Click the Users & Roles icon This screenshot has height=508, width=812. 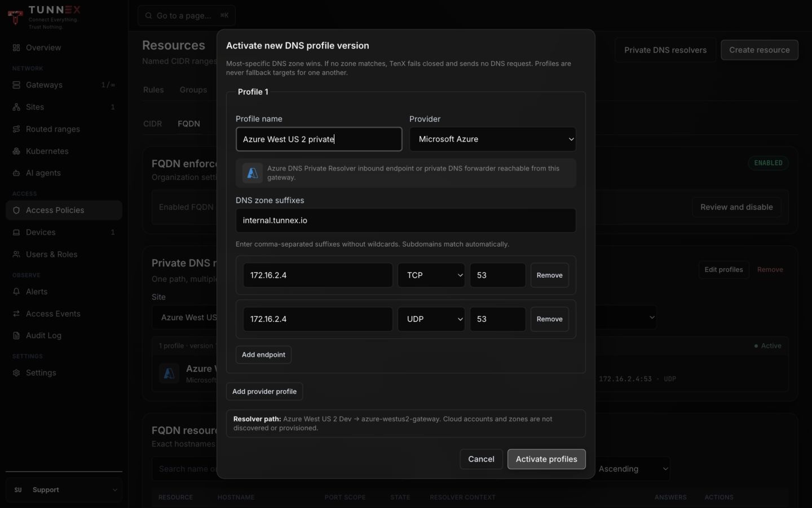(16, 255)
